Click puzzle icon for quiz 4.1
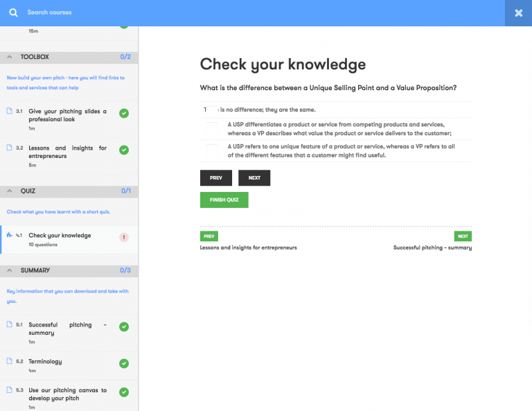This screenshot has height=411, width=532. 10,235
